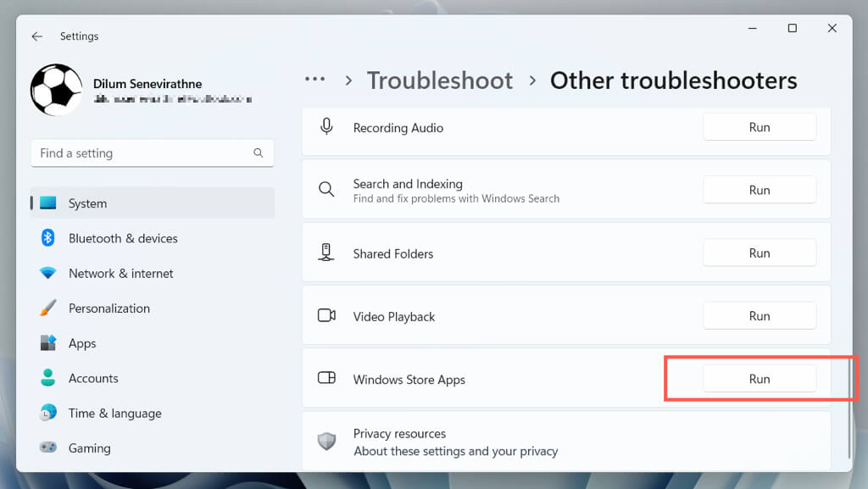This screenshot has width=868, height=489.
Task: Expand the breadcrumb ellipsis menu
Action: pyautogui.click(x=314, y=80)
